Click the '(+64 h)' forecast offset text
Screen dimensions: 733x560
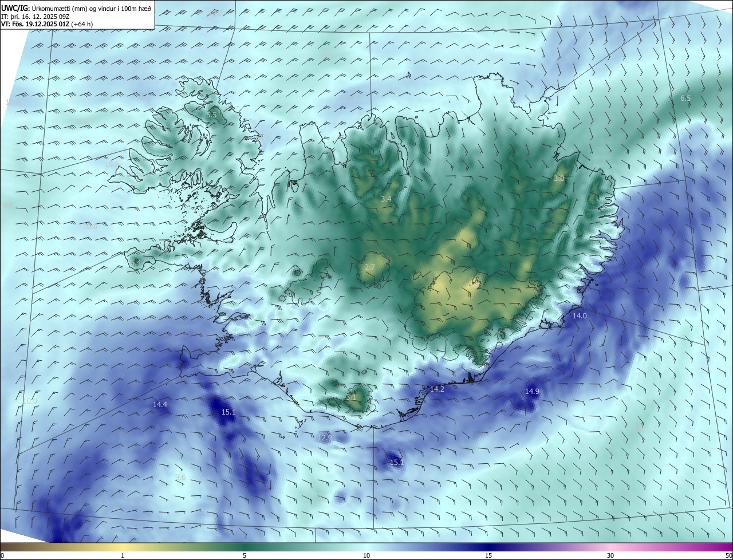pos(82,24)
